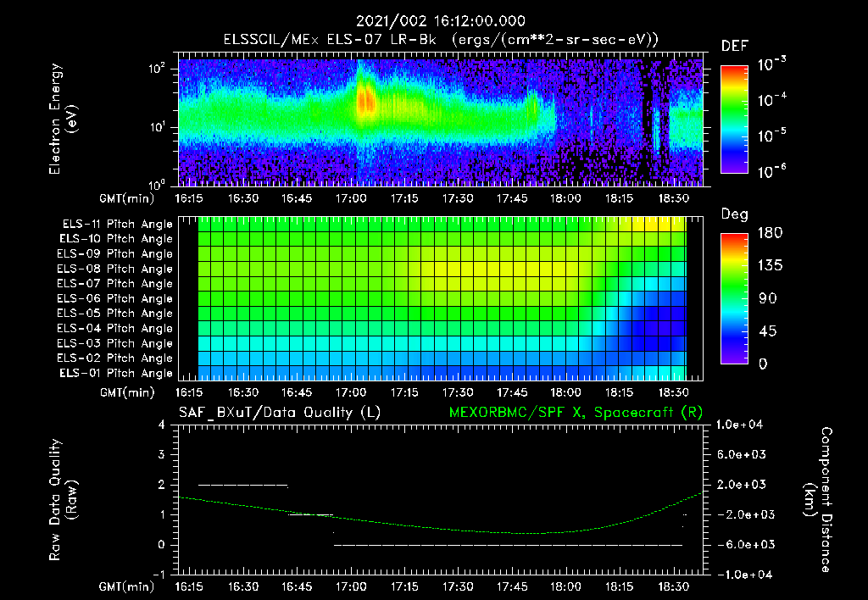The height and width of the screenshot is (600, 868).
Task: Click 16:45 tick under the pitch angle panel
Action: (297, 393)
